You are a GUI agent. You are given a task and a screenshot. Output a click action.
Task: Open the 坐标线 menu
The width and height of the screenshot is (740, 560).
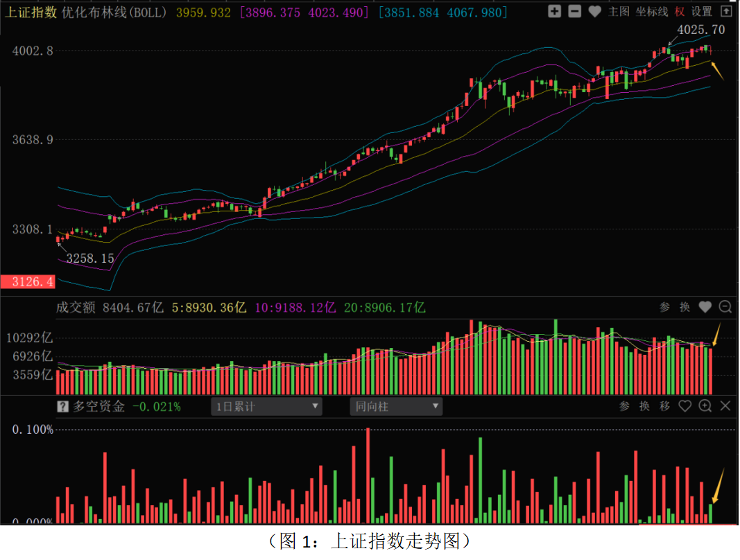[652, 12]
